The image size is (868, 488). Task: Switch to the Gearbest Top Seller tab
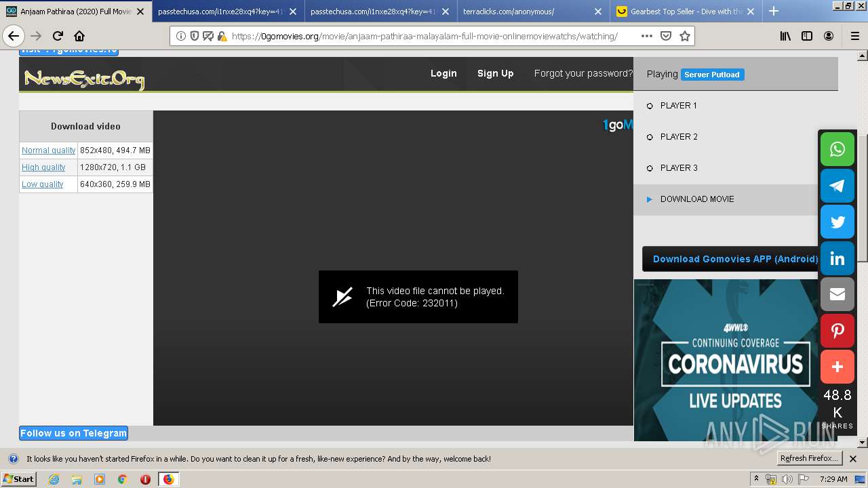click(686, 12)
